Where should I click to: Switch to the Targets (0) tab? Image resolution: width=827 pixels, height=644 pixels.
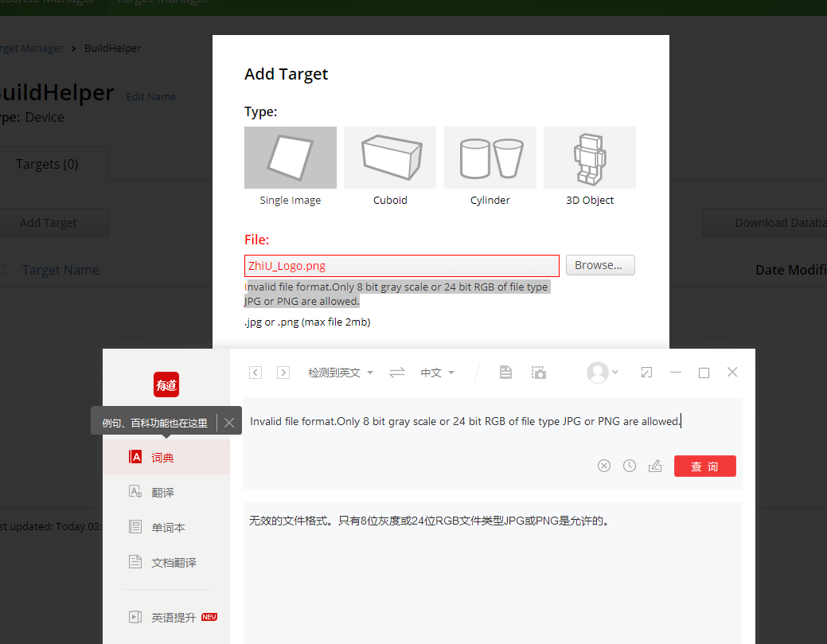pos(46,163)
